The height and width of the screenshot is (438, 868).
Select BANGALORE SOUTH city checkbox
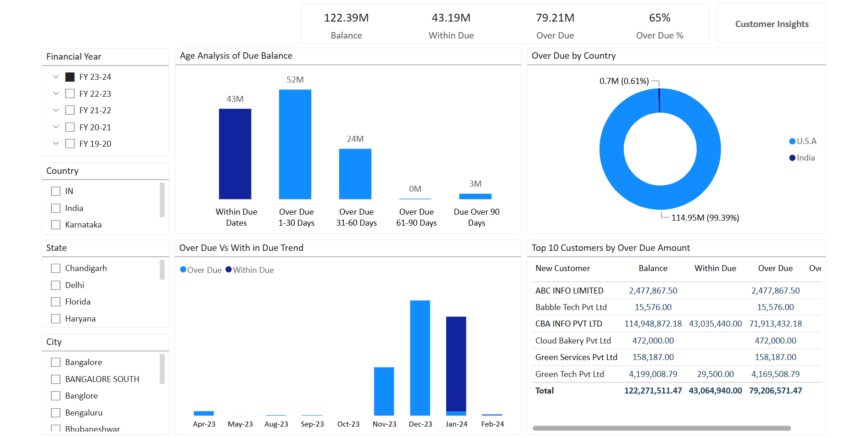click(x=56, y=379)
